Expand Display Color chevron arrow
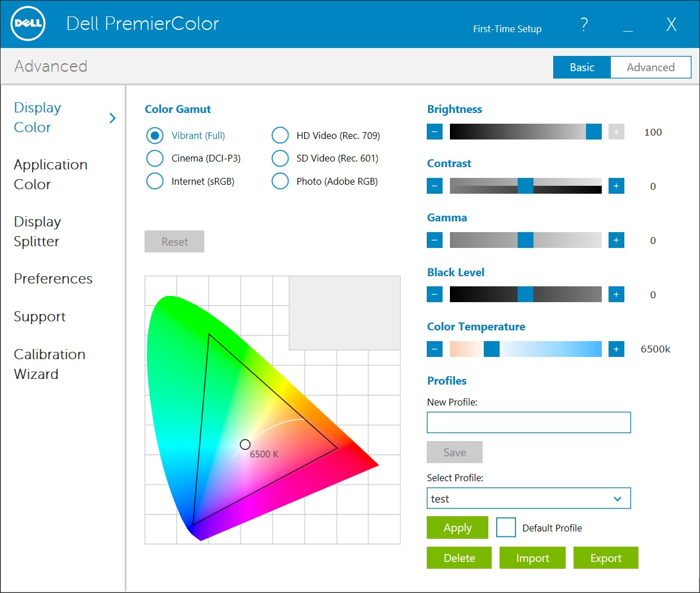 [x=112, y=117]
